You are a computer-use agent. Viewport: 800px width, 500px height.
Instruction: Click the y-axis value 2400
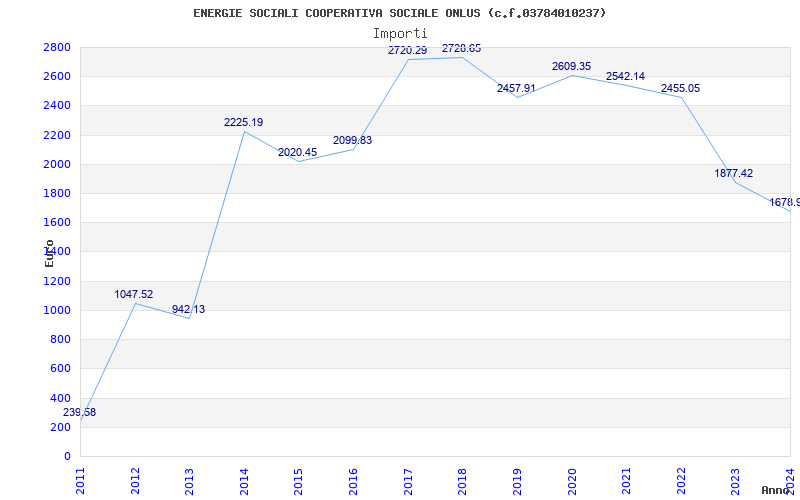click(x=57, y=106)
